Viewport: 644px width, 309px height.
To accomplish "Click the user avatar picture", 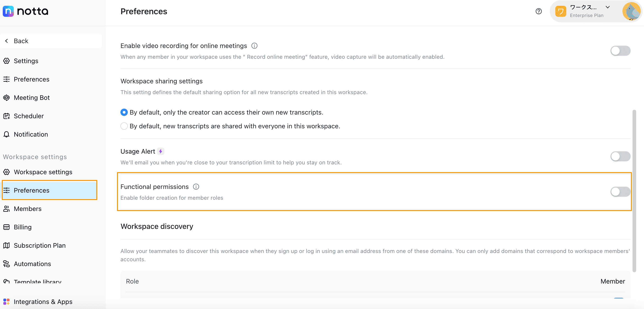I will point(631,11).
